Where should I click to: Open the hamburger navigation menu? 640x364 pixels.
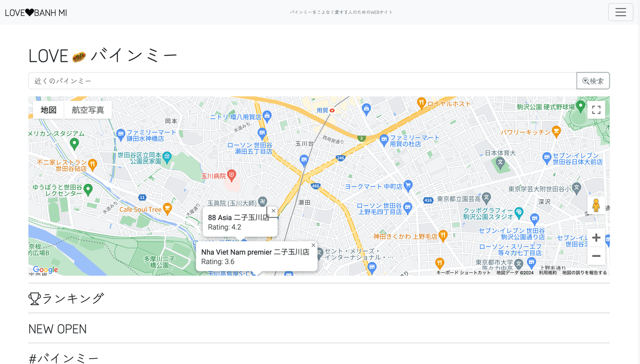[620, 12]
